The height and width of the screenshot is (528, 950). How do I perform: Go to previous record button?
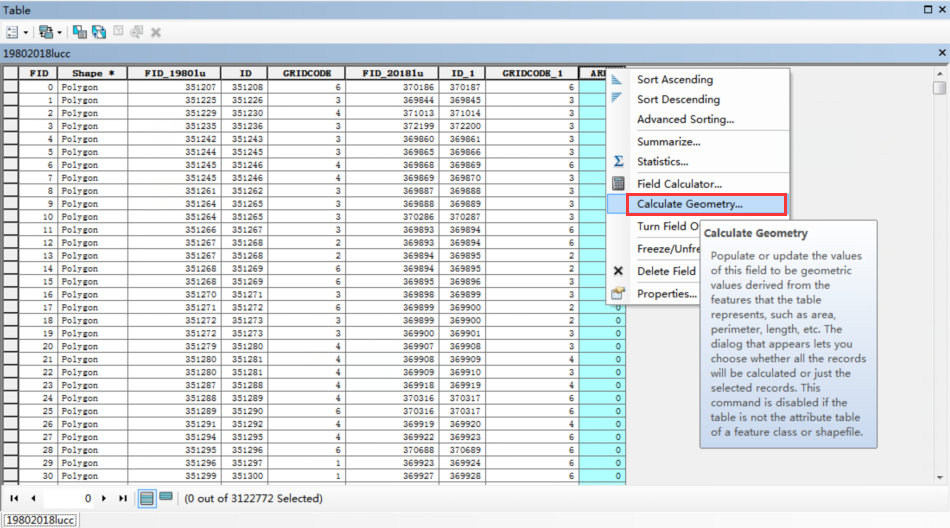click(x=33, y=498)
